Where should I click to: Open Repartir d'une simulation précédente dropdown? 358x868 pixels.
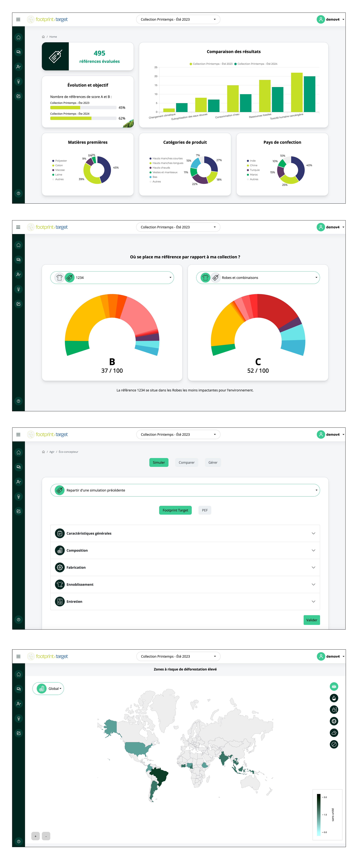point(185,490)
